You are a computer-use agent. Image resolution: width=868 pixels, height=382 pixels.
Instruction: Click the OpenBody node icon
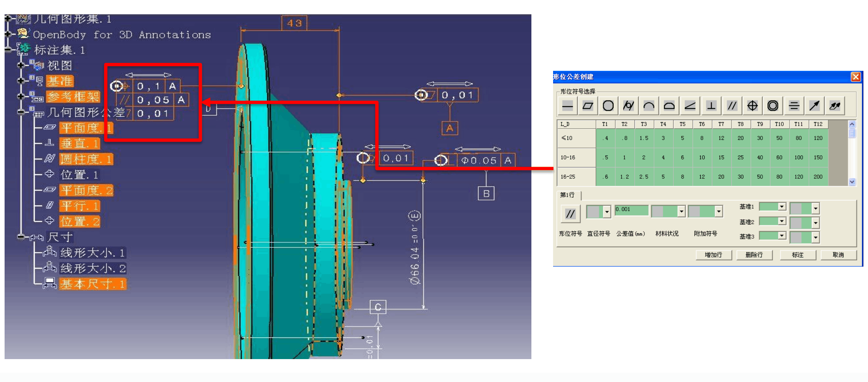23,33
